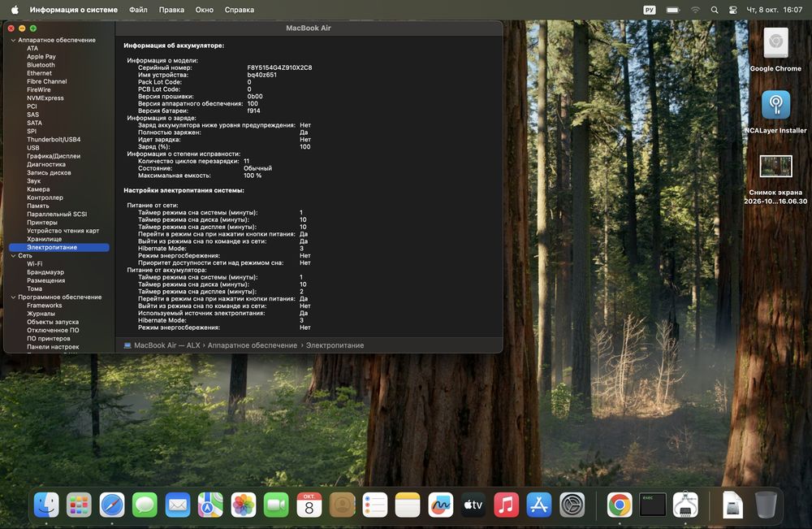The image size is (812, 529).
Task: Select Bluetooth in the hardware sidebar
Action: (41, 65)
